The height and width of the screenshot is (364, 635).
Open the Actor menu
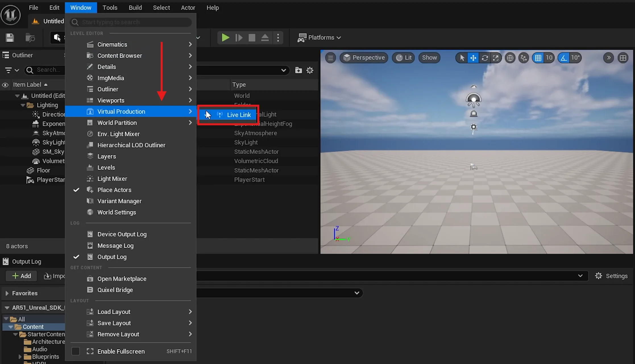tap(188, 8)
